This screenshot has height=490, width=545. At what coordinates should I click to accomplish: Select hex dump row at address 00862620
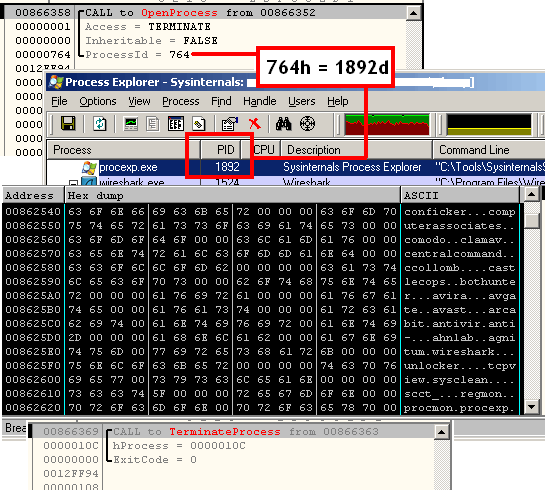point(261,408)
